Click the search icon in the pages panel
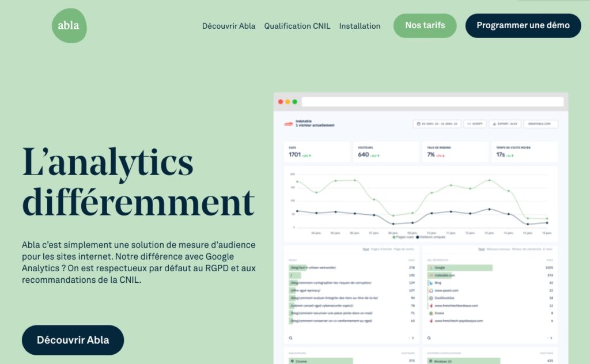The width and height of the screenshot is (590, 364). (x=290, y=338)
